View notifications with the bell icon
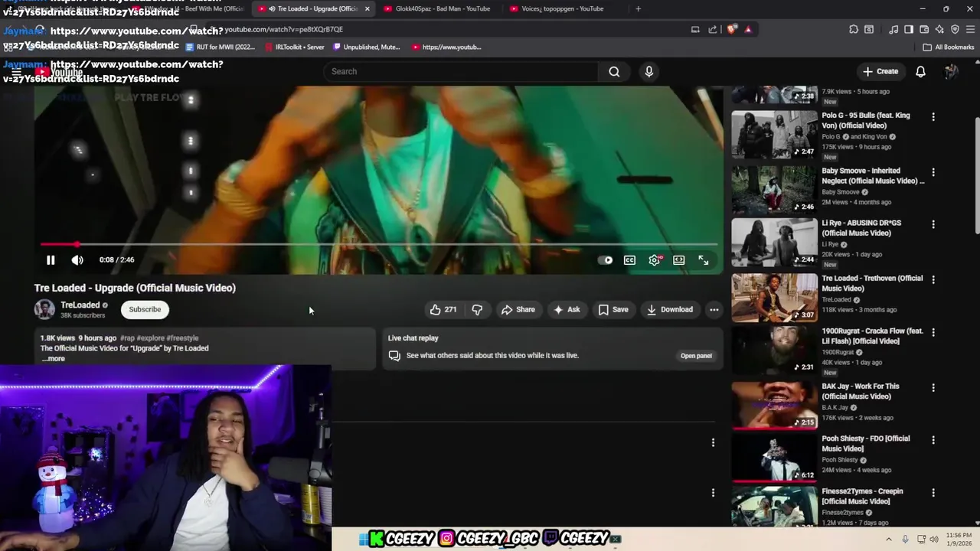 click(920, 71)
